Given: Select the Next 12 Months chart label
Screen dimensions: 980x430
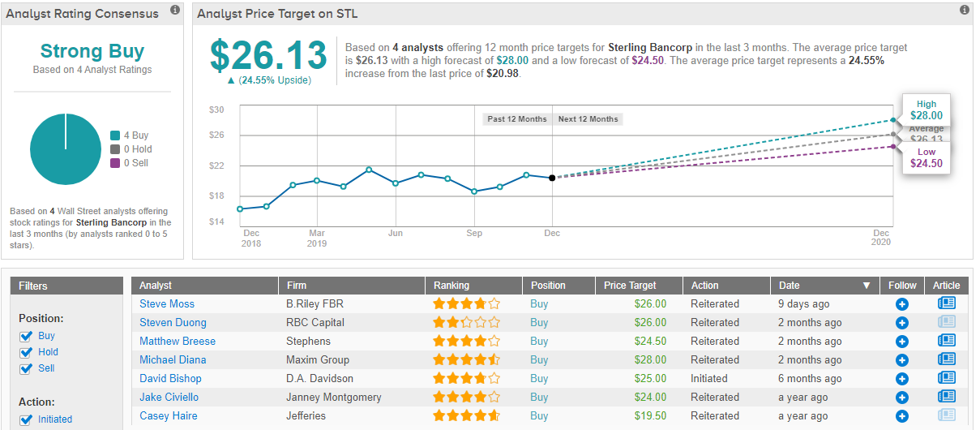Looking at the screenshot, I should pyautogui.click(x=588, y=119).
